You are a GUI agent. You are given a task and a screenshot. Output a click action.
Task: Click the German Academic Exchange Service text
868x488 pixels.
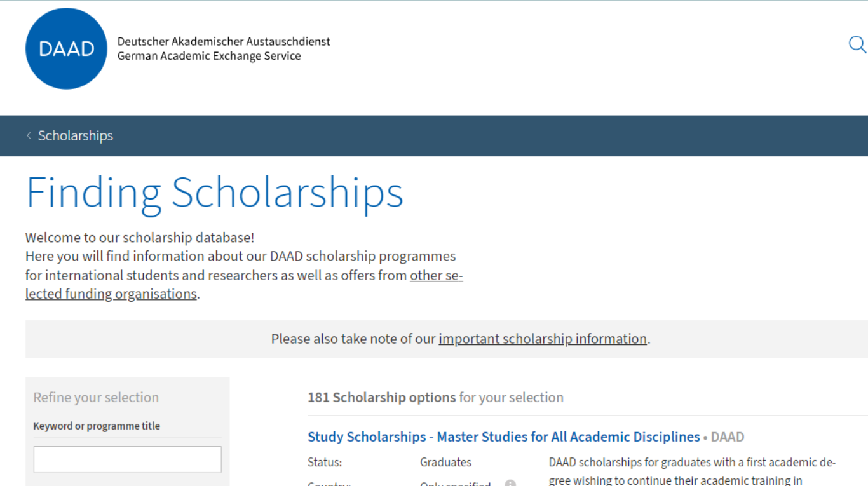209,57
